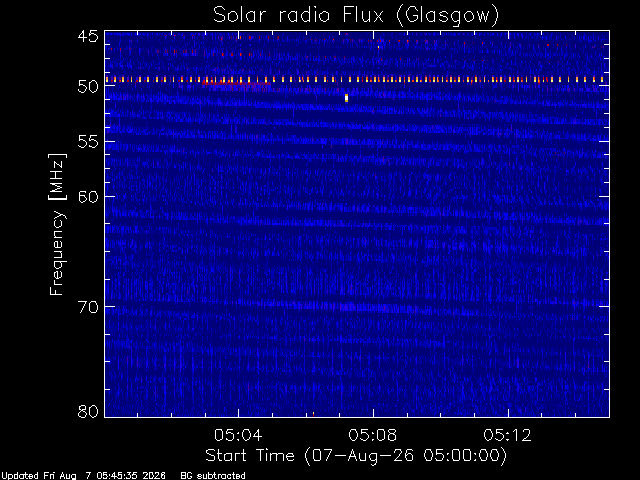The image size is (640, 480).
Task: Click the red dot at the plot's bottom edge
Action: pyautogui.click(x=313, y=414)
